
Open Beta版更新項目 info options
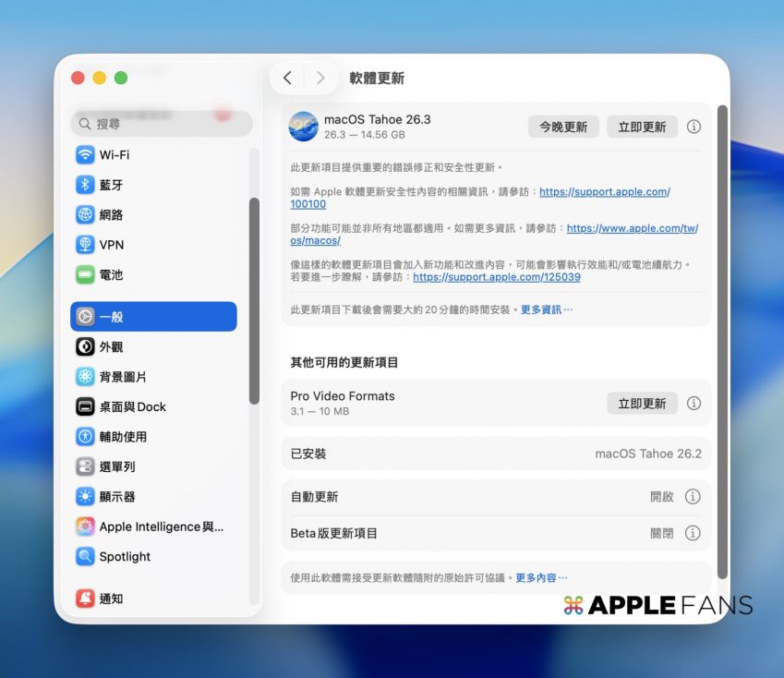[x=693, y=533]
